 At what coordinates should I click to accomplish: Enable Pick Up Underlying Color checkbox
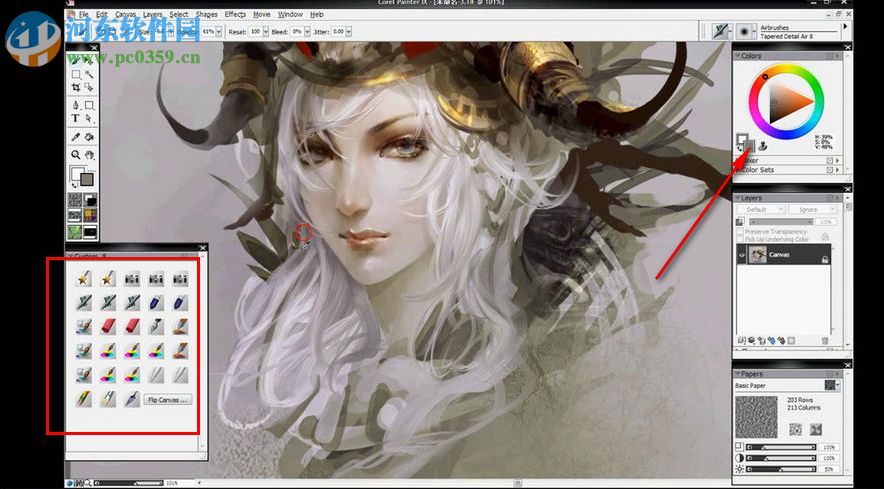click(739, 239)
